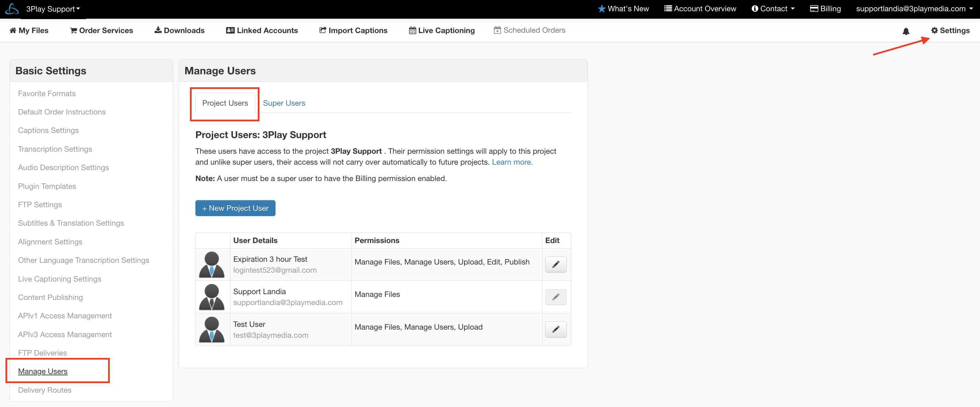Open APIv1 Access Management

coord(65,316)
